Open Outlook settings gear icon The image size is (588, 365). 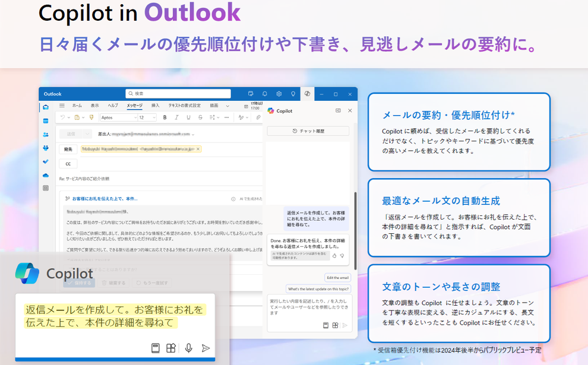tap(279, 94)
